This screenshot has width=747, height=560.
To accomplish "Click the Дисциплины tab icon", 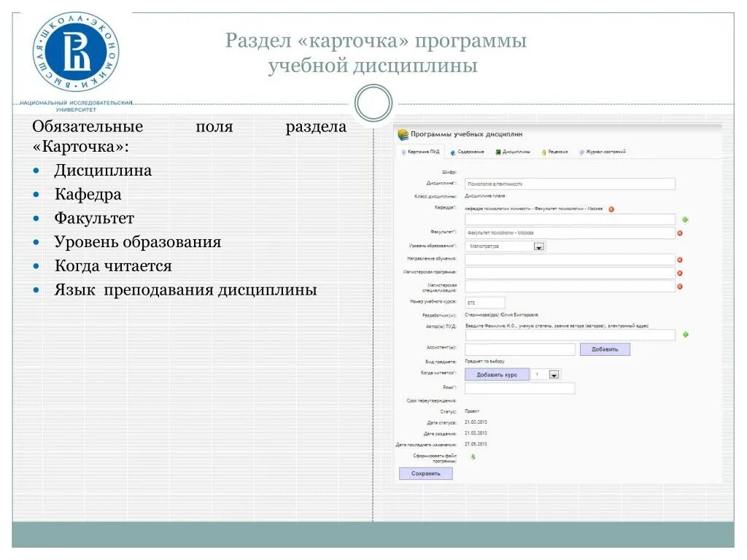I will pos(498,152).
